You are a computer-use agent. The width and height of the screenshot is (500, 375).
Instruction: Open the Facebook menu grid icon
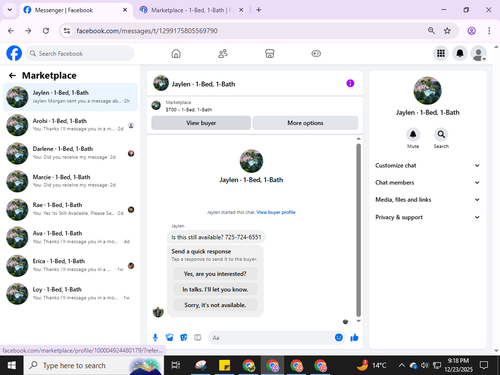441,53
